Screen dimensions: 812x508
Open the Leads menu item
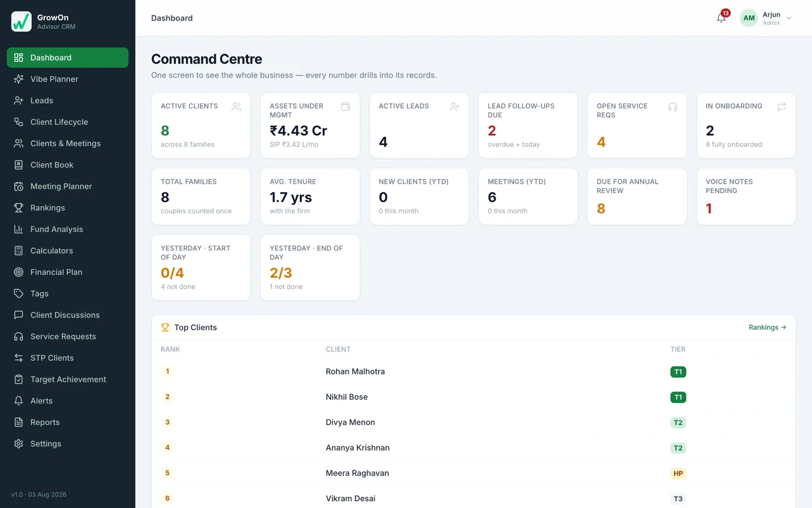pos(67,101)
